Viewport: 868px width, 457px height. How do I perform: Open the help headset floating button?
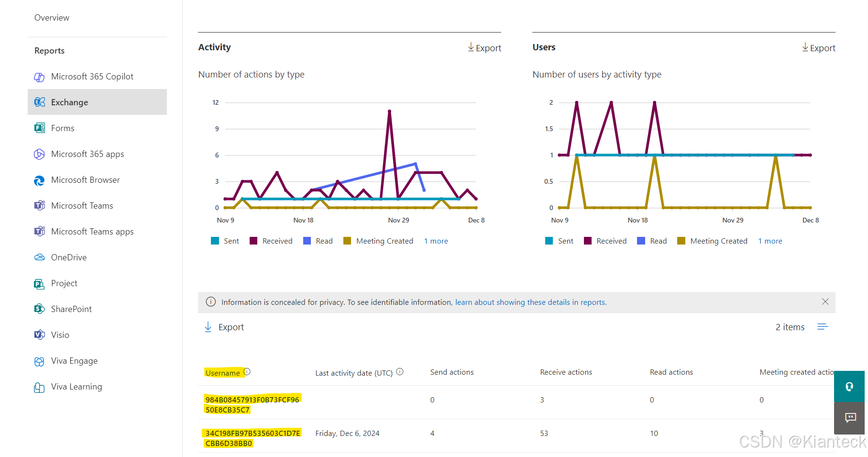coord(849,386)
